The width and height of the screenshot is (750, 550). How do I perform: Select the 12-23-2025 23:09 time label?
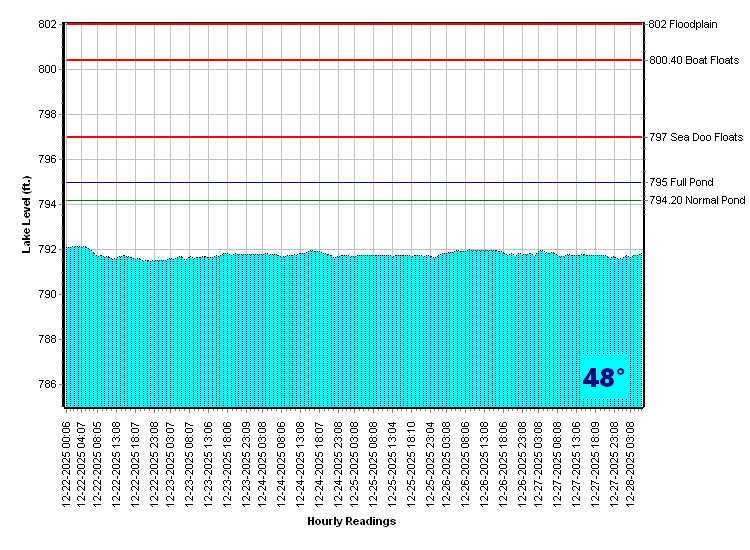[x=246, y=462]
